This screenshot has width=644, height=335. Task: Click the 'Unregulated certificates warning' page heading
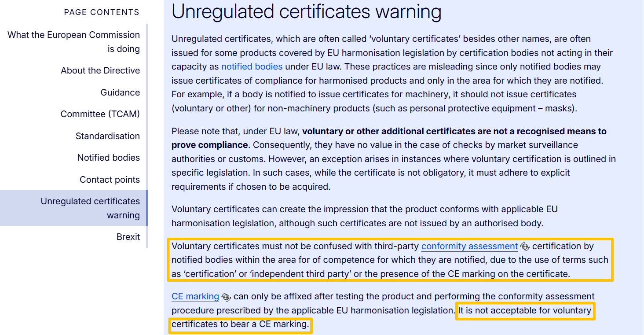pyautogui.click(x=307, y=12)
